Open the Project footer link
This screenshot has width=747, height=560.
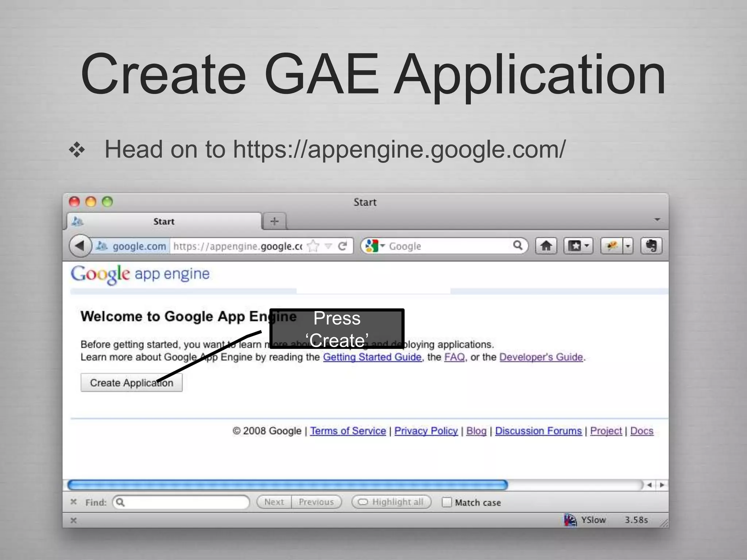pos(606,431)
